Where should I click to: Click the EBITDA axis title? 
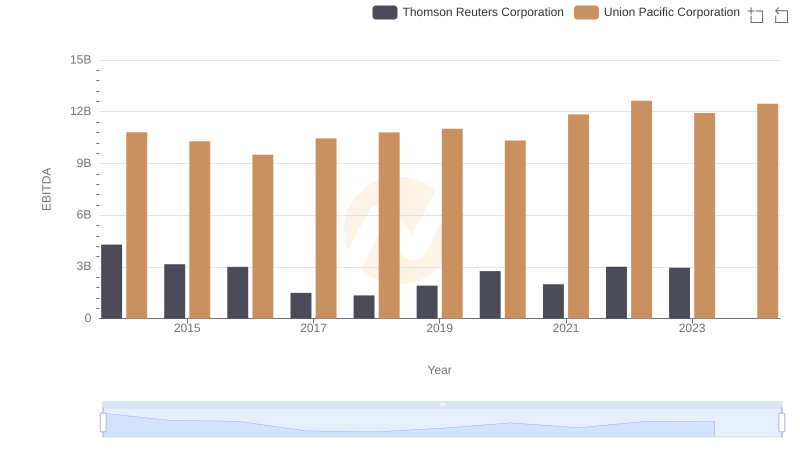[46, 189]
